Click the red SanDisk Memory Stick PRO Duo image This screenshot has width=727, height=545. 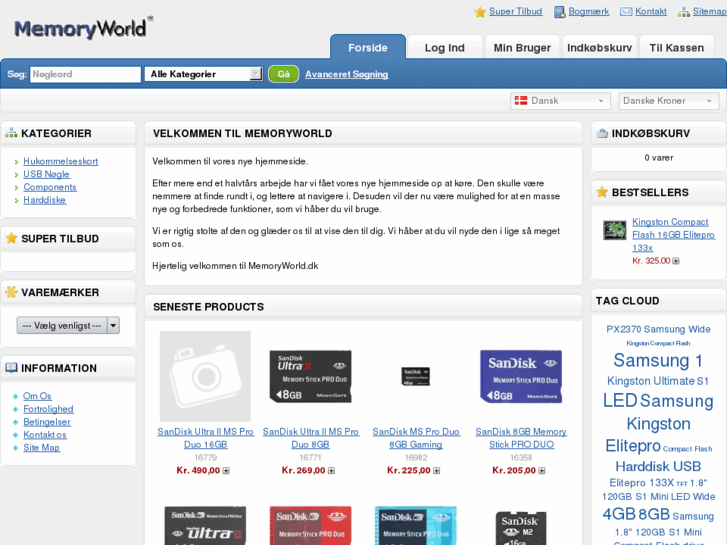311,526
